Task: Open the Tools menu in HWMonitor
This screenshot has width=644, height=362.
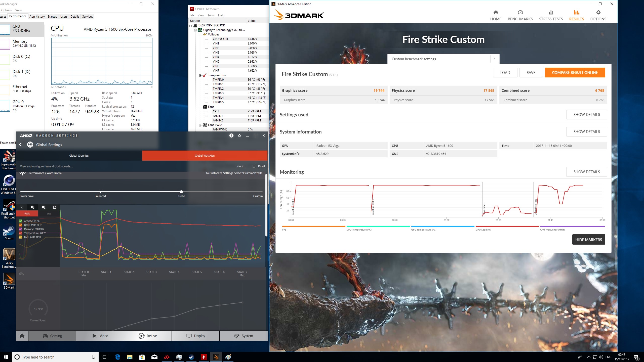Action: point(211,15)
